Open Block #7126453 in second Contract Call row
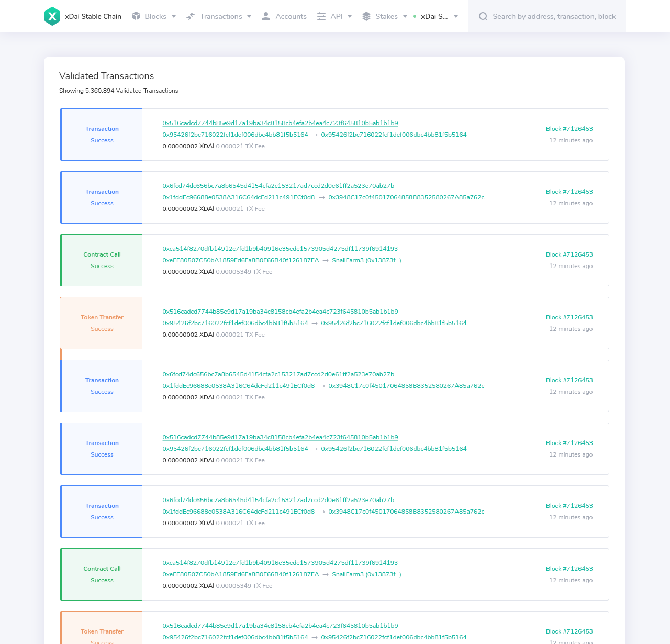Viewport: 670px width, 644px height. 569,569
